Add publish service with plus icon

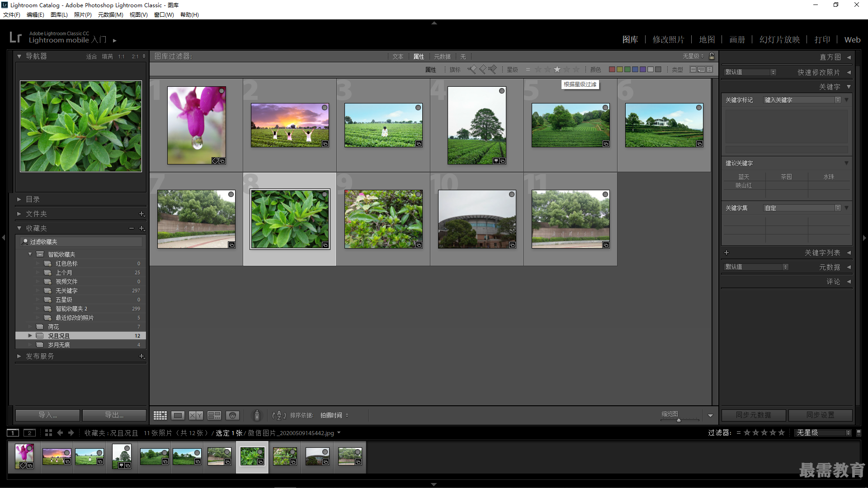point(142,356)
